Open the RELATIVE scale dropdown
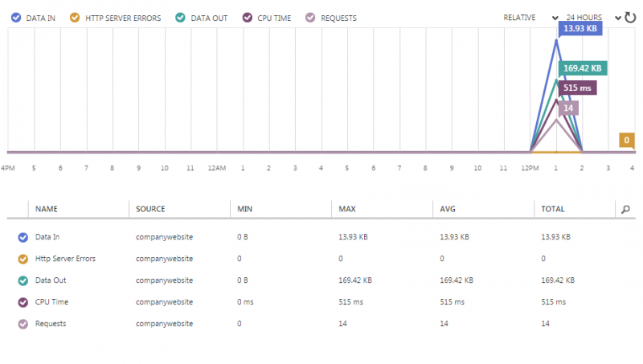 (x=530, y=18)
